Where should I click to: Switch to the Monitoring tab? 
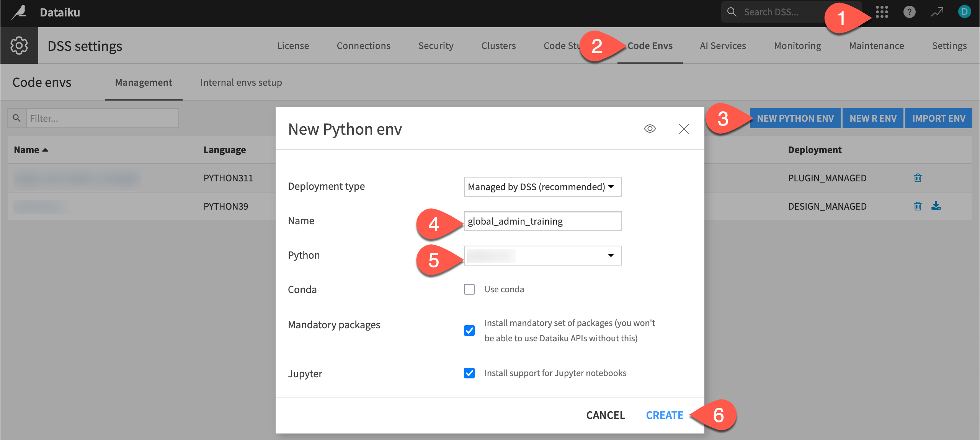coord(797,46)
